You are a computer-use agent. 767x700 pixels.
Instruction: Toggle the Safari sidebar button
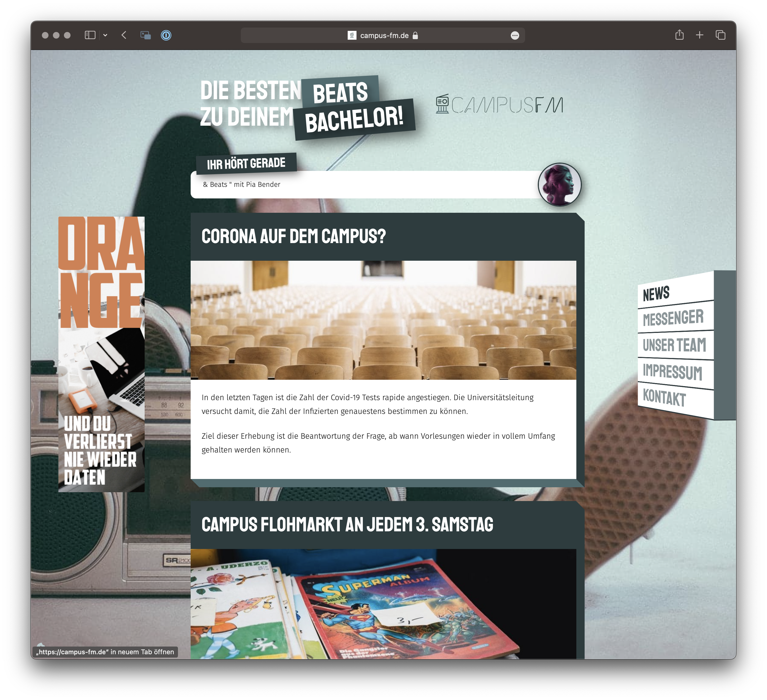[x=90, y=35]
